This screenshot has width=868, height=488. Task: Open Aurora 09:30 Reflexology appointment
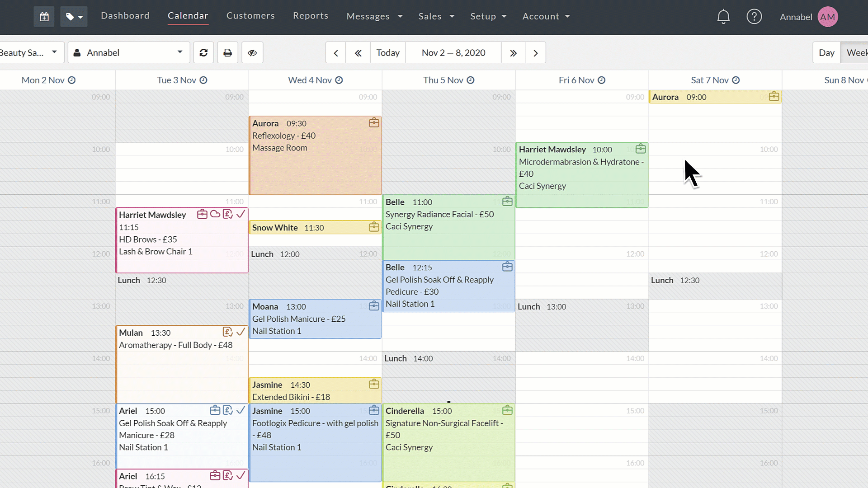pyautogui.click(x=315, y=156)
